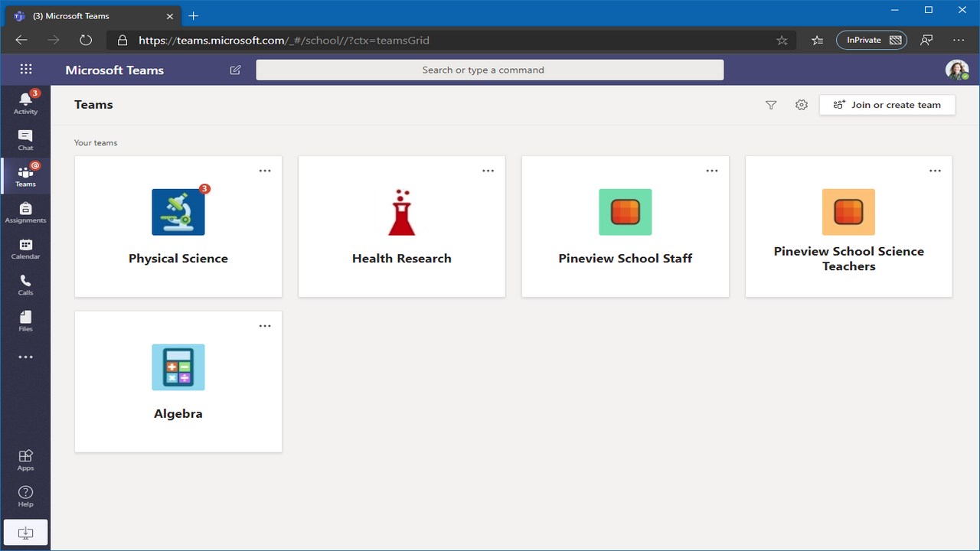Open a new browser tab
Viewport: 980px width, 551px height.
pyautogui.click(x=194, y=15)
